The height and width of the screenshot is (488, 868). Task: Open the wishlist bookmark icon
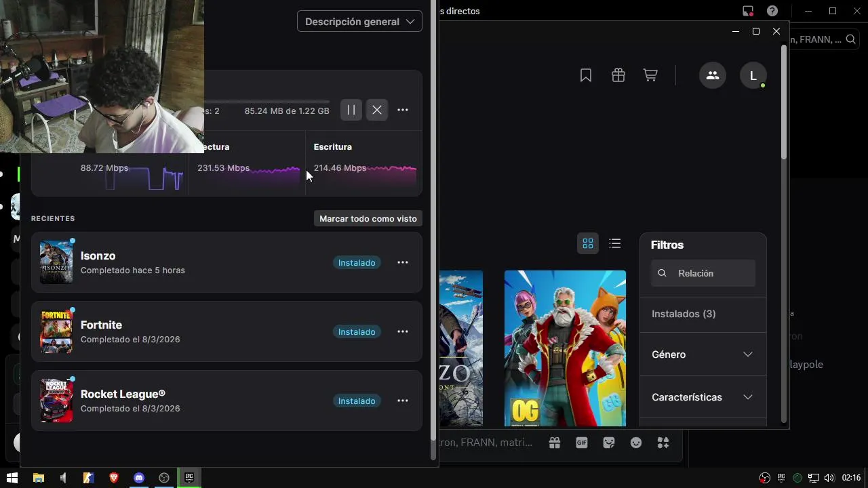[586, 75]
